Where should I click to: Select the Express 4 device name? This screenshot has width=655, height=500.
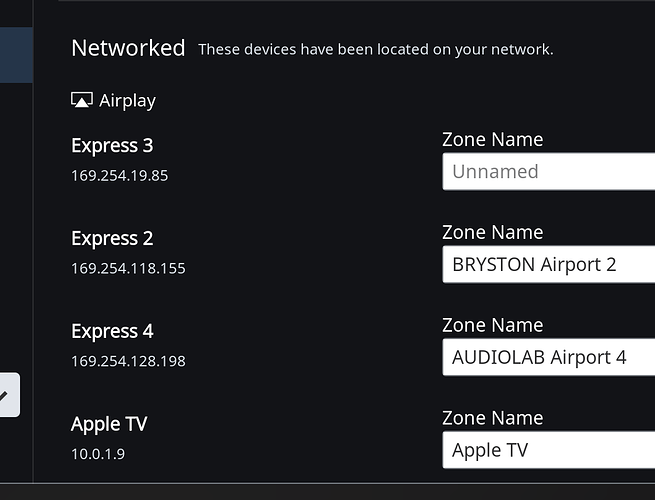112,331
